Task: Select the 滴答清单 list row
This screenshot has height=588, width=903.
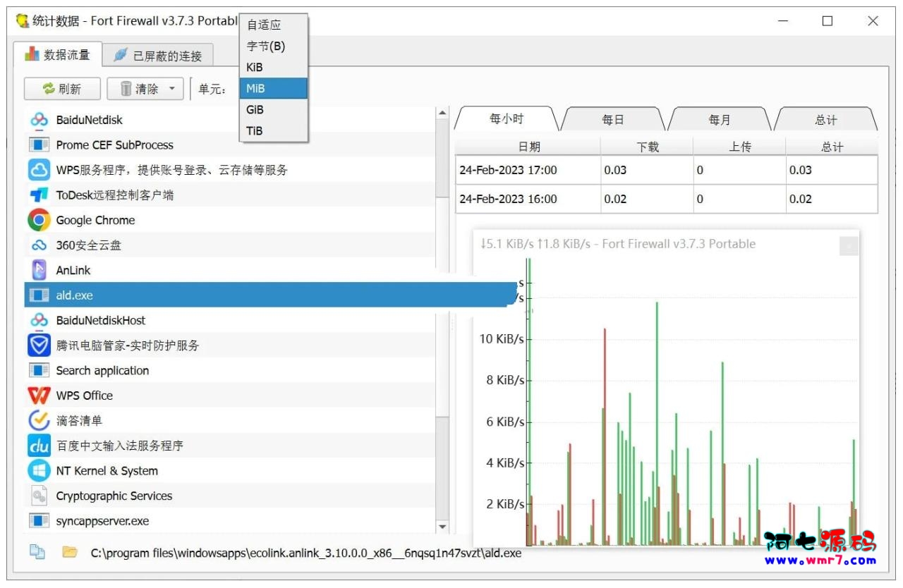Action: click(230, 420)
